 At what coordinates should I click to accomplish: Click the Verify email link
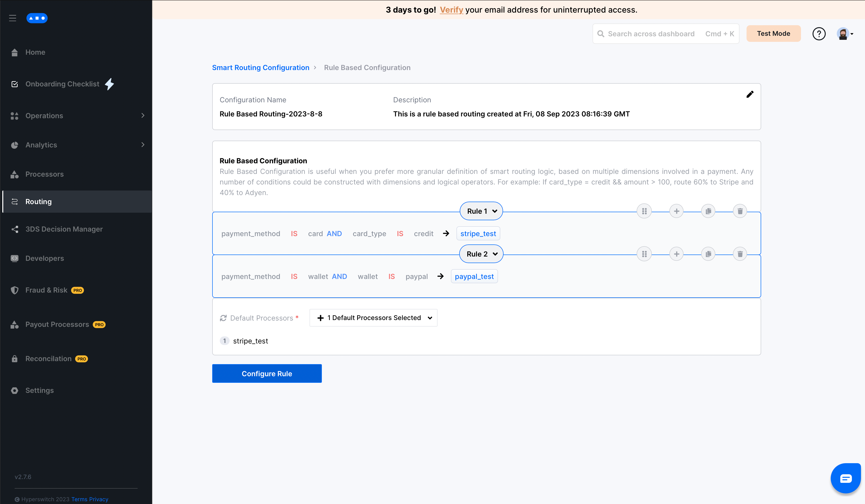tap(451, 10)
